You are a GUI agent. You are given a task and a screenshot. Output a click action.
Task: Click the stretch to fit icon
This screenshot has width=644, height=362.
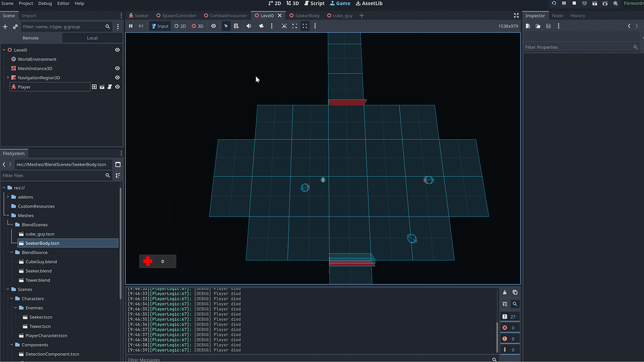point(305,26)
